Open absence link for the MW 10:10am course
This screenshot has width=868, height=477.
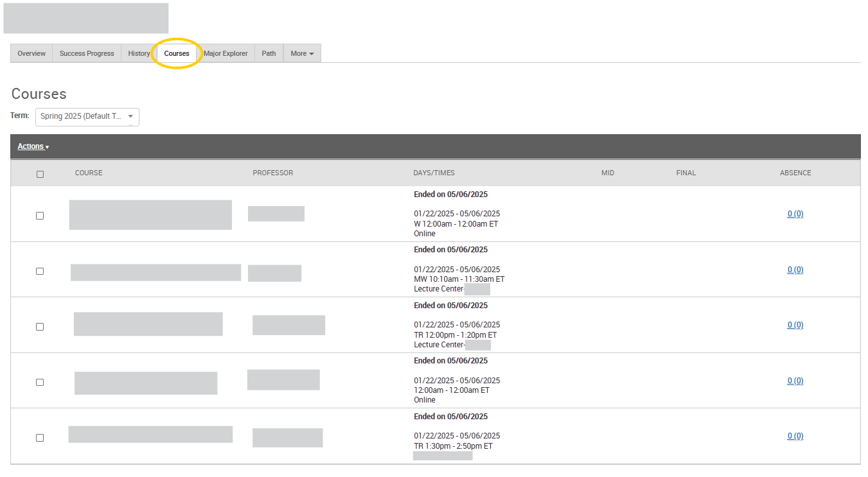[x=795, y=270]
